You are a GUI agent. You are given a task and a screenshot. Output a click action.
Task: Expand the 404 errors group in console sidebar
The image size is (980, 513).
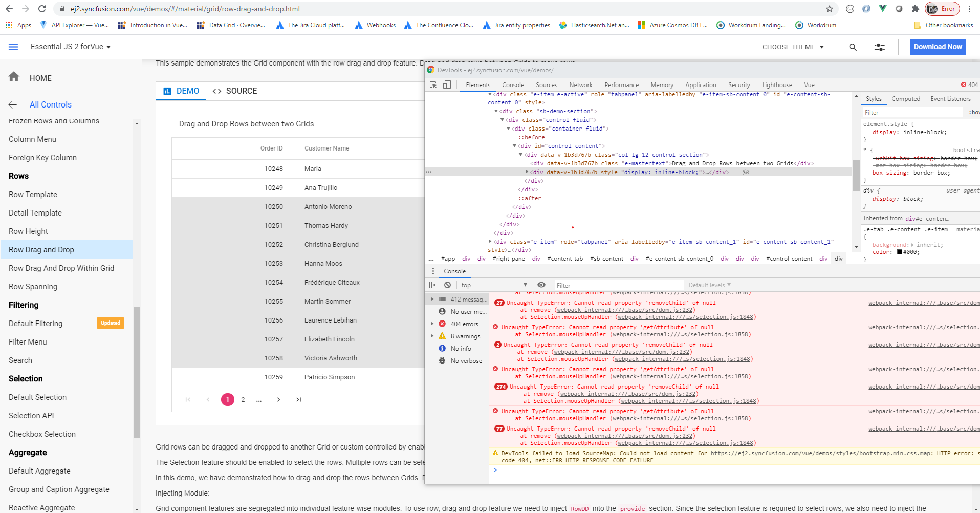coord(432,324)
